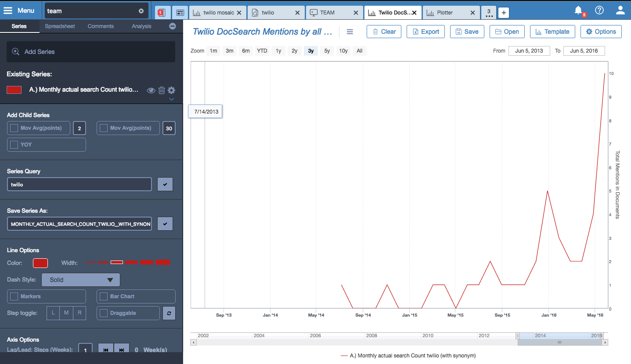Switch to the Spreadsheet tab
Image resolution: width=631 pixels, height=364 pixels.
(60, 26)
